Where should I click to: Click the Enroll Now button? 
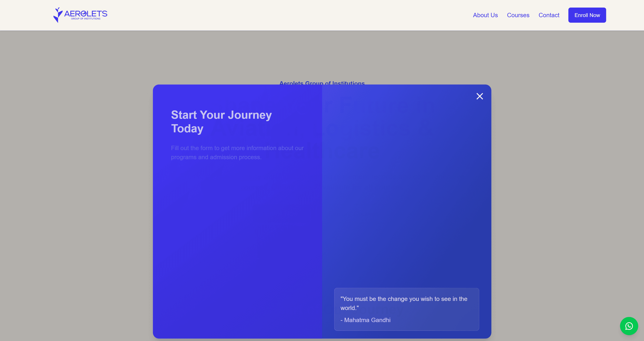(x=587, y=15)
